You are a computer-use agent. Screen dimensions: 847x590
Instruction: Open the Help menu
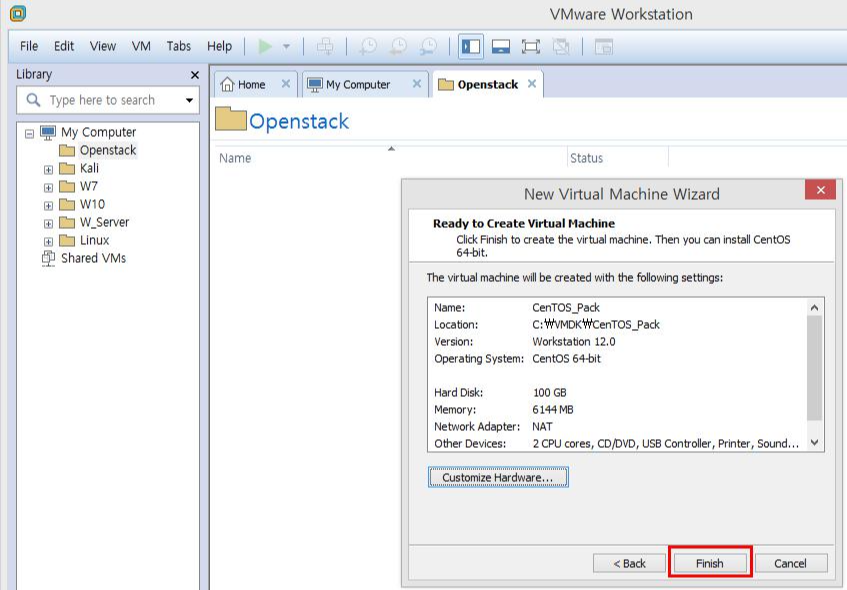pyautogui.click(x=219, y=46)
